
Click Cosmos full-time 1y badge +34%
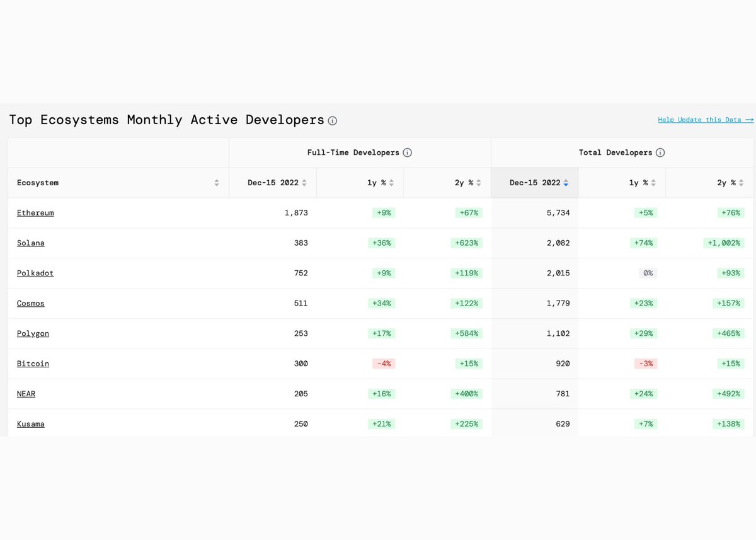[382, 304]
